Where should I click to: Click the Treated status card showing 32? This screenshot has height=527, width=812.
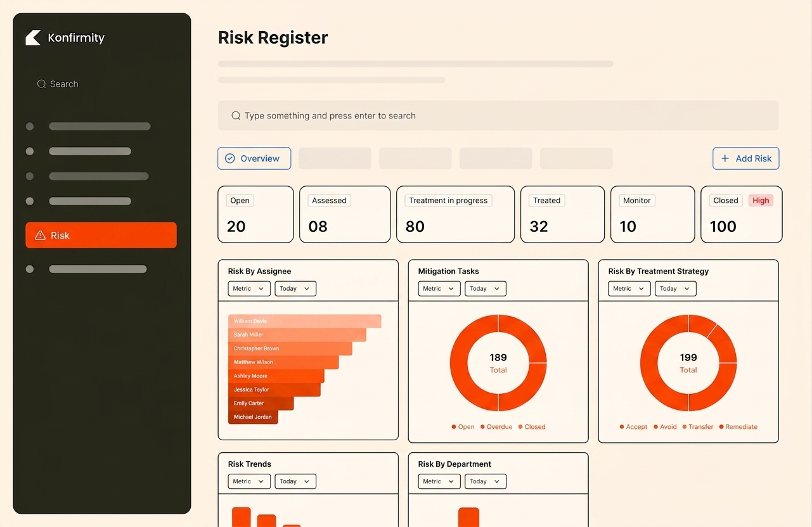pos(562,214)
